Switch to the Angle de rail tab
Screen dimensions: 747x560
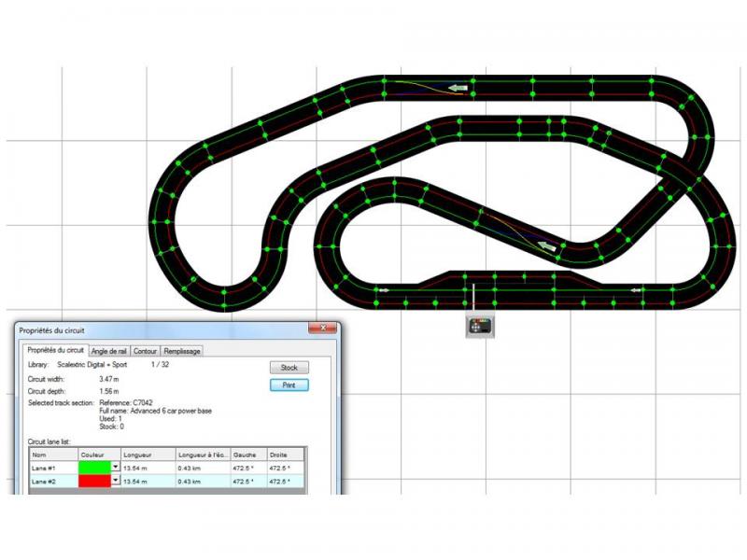(107, 351)
